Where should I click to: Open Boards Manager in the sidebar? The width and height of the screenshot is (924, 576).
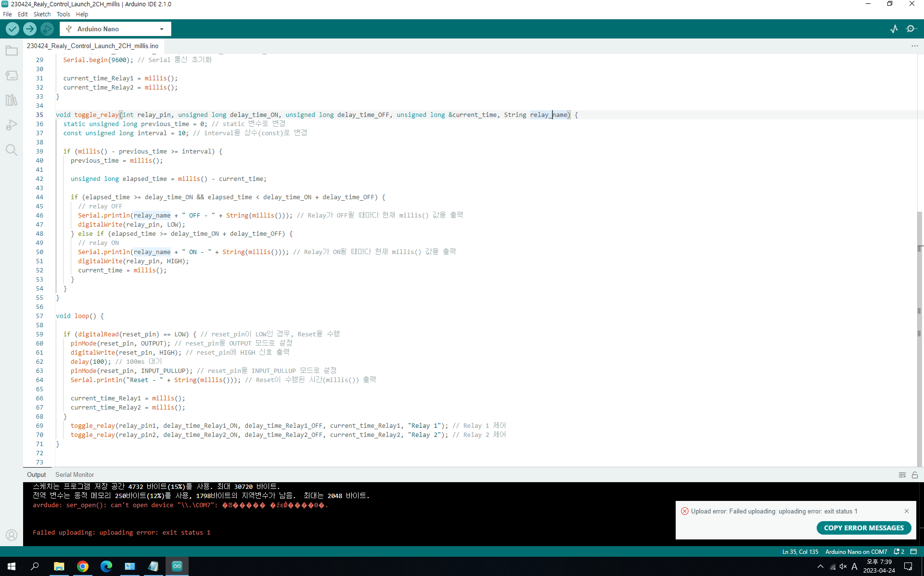12,76
